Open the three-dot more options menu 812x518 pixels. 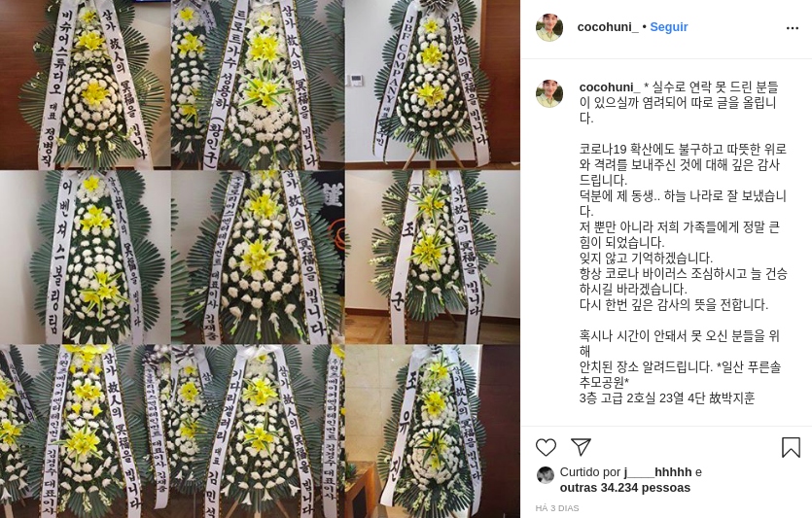coord(793,28)
